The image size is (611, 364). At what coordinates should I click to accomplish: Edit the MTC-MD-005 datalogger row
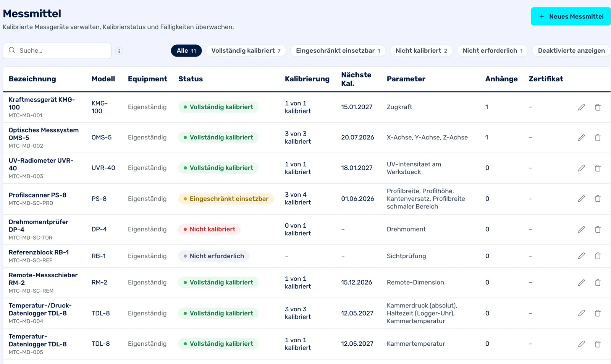click(581, 344)
